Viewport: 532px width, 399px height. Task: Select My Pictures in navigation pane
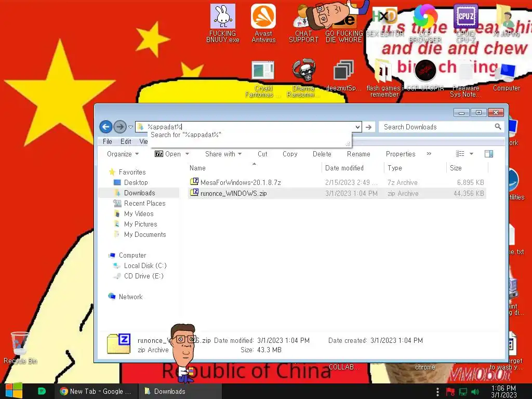click(140, 224)
